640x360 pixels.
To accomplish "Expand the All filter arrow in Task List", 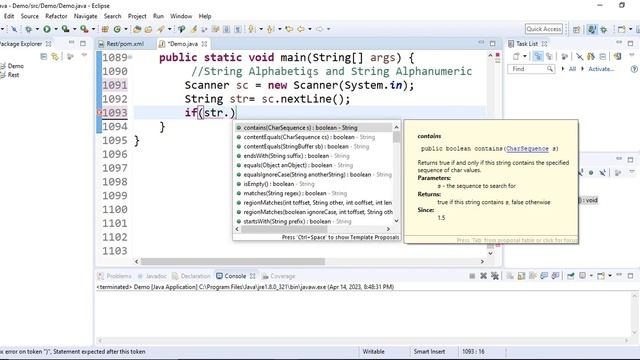I will tap(563, 69).
